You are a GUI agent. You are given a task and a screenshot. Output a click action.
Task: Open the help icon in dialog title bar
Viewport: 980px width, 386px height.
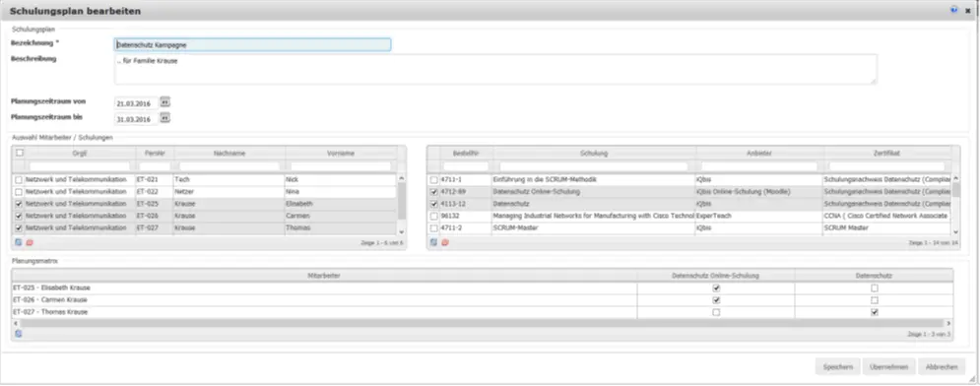(x=953, y=10)
